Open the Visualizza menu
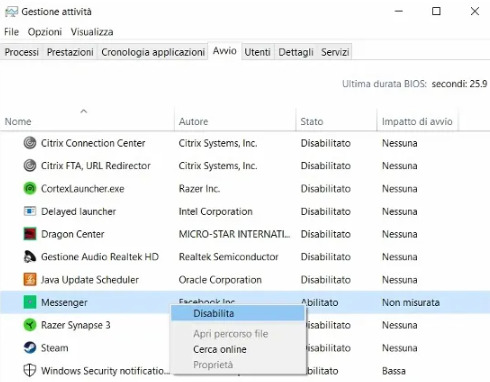490x382 pixels. [92, 32]
